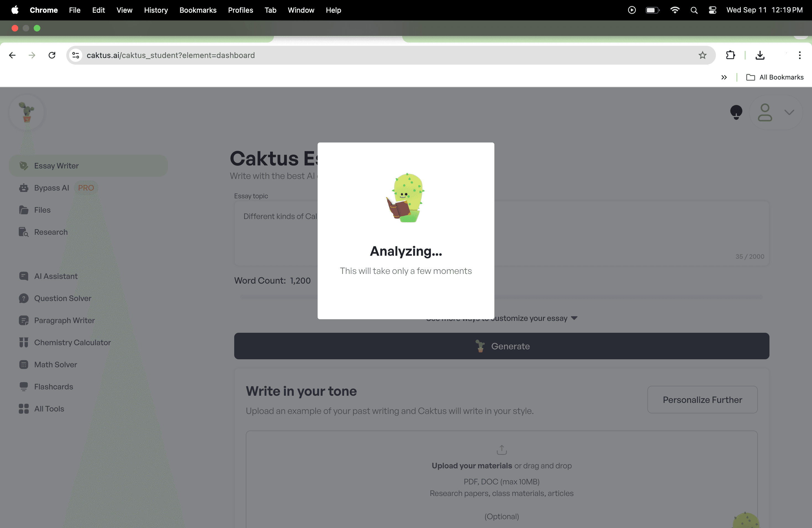Open the Files folder icon
The height and width of the screenshot is (528, 812).
point(23,210)
